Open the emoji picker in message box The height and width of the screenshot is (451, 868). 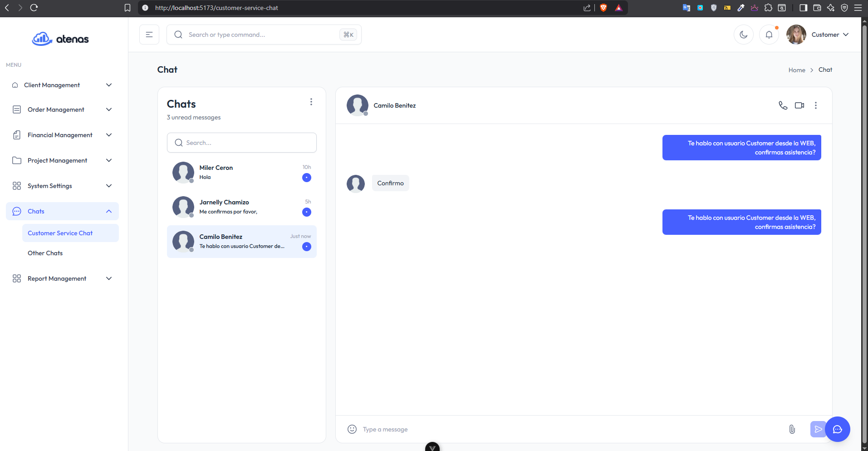tap(352, 429)
